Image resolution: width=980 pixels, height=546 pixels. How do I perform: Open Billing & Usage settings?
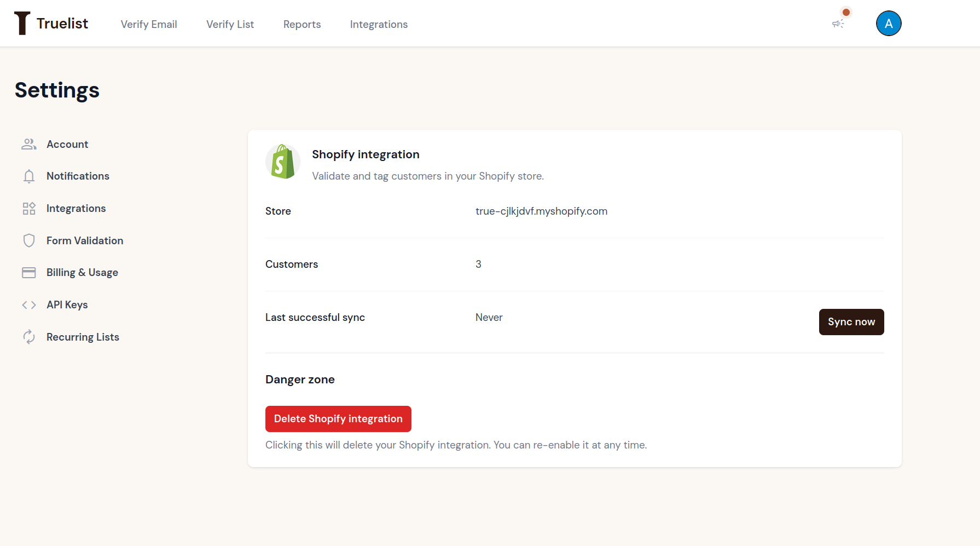click(82, 272)
